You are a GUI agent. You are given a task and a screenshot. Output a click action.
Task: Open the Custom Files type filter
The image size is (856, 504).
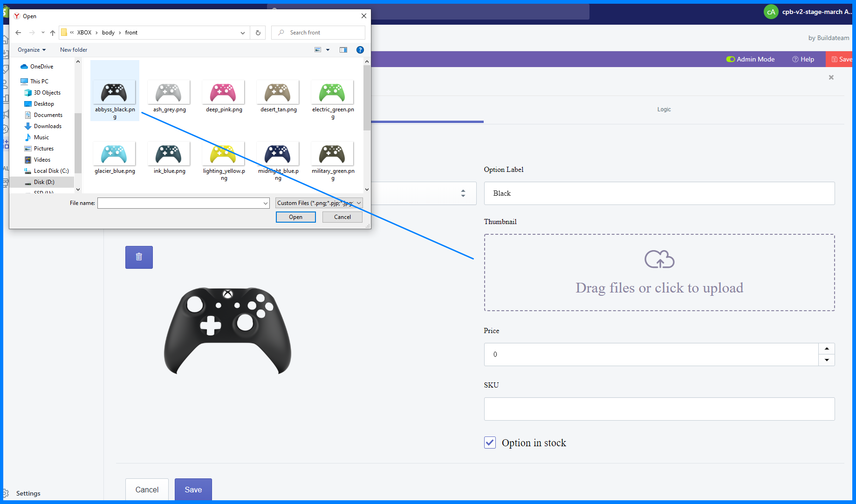(319, 203)
